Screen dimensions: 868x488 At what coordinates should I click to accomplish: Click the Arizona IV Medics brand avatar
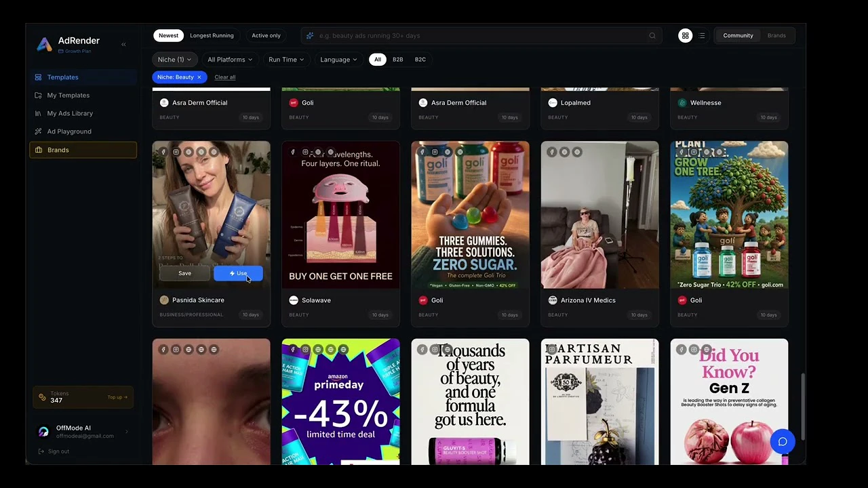pyautogui.click(x=553, y=300)
